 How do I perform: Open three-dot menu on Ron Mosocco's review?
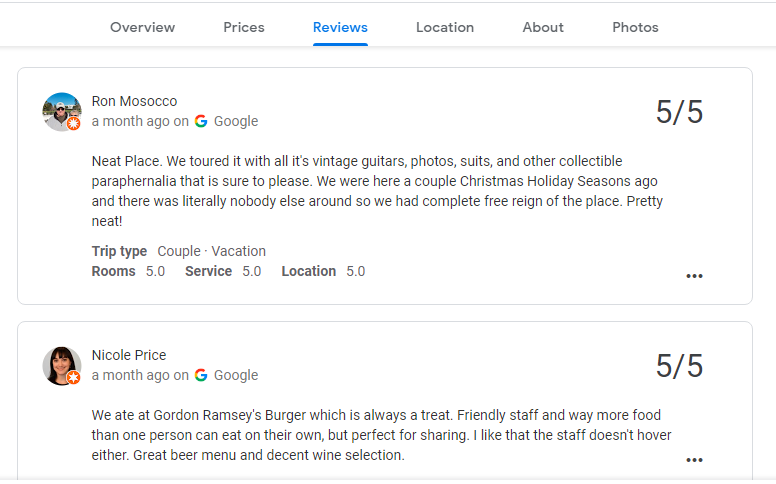pyautogui.click(x=694, y=276)
